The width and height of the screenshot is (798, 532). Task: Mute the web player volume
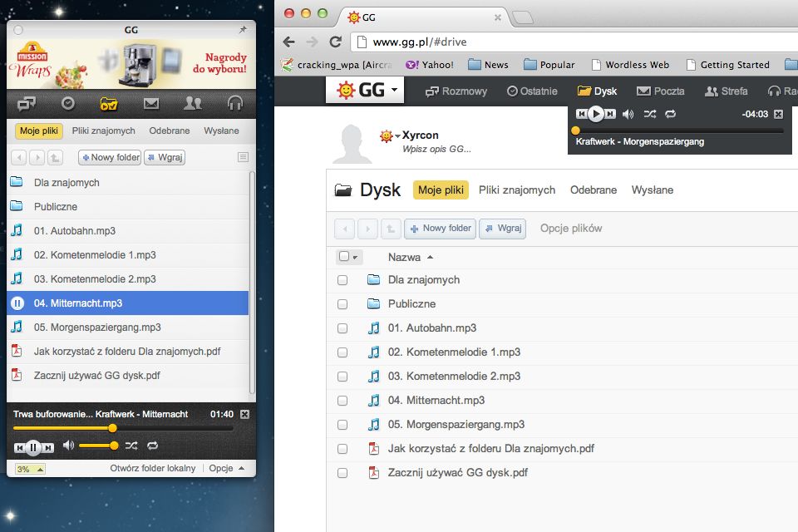point(628,114)
